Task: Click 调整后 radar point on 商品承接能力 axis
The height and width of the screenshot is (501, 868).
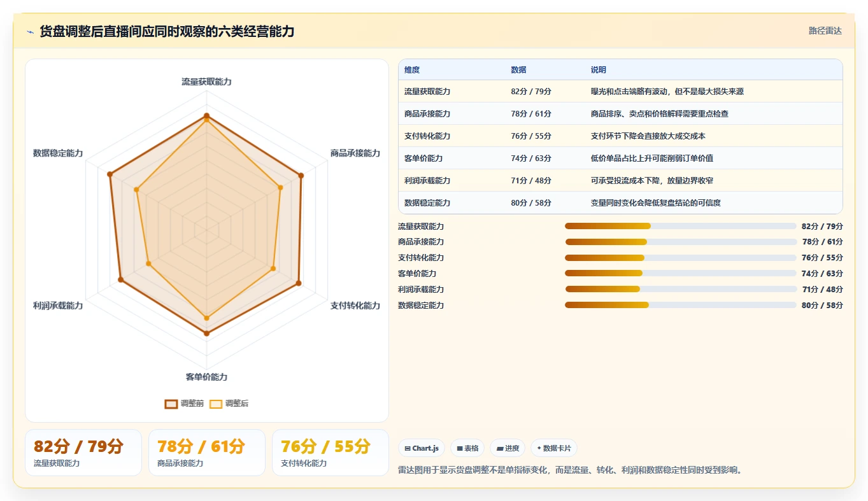Action: point(281,187)
